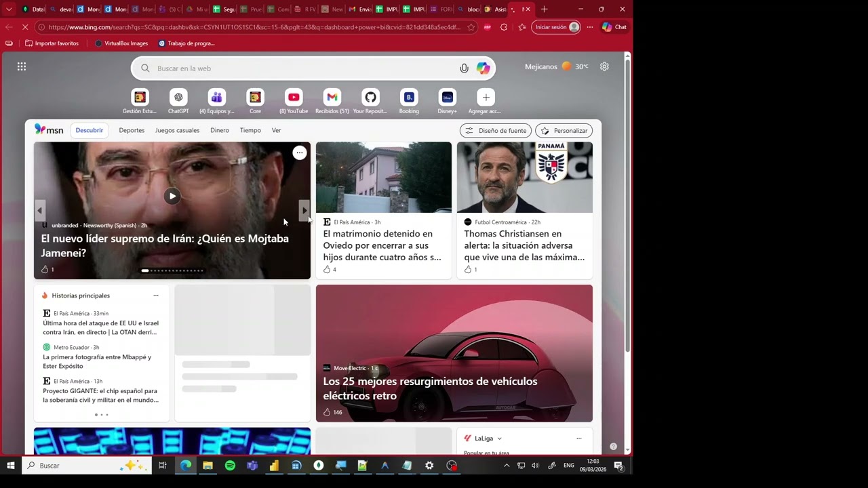This screenshot has height=488, width=868.
Task: Open a new browser tab with plus
Action: 544,9
